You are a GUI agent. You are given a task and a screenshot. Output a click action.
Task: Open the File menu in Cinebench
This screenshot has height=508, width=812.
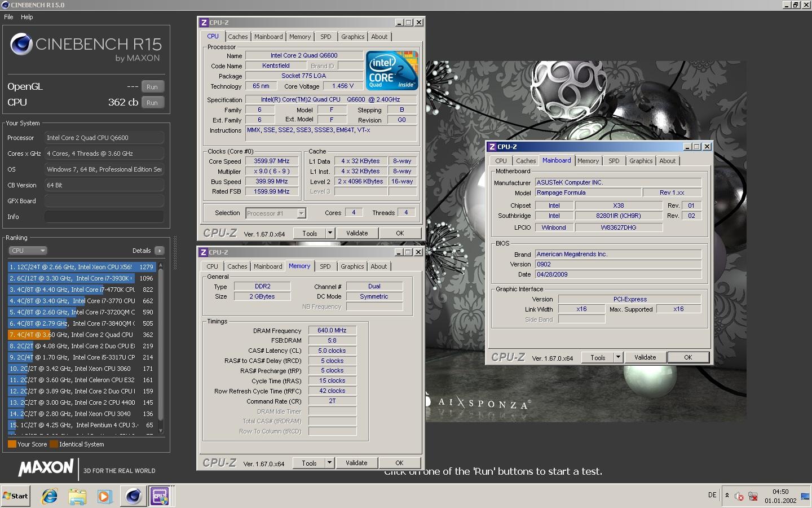point(8,17)
